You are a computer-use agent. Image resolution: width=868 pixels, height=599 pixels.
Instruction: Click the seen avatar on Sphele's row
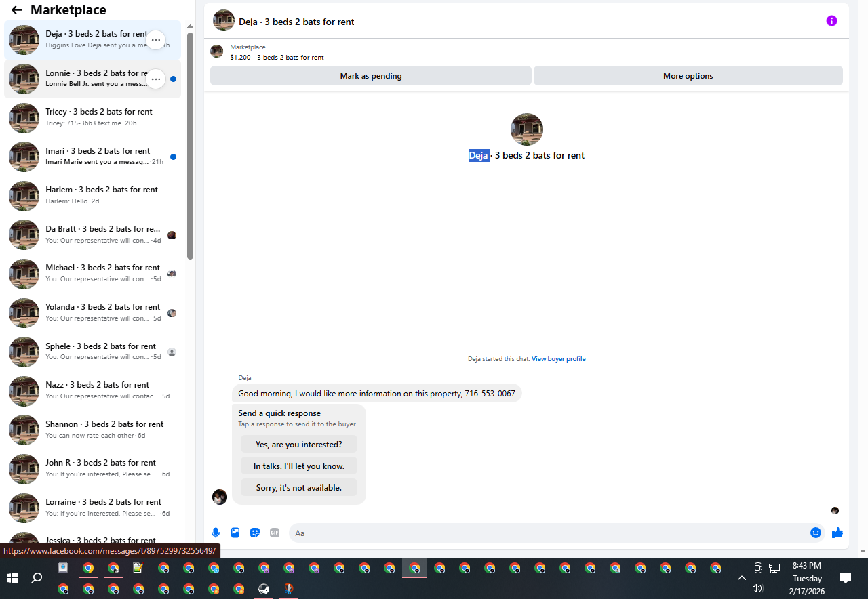[x=172, y=352]
